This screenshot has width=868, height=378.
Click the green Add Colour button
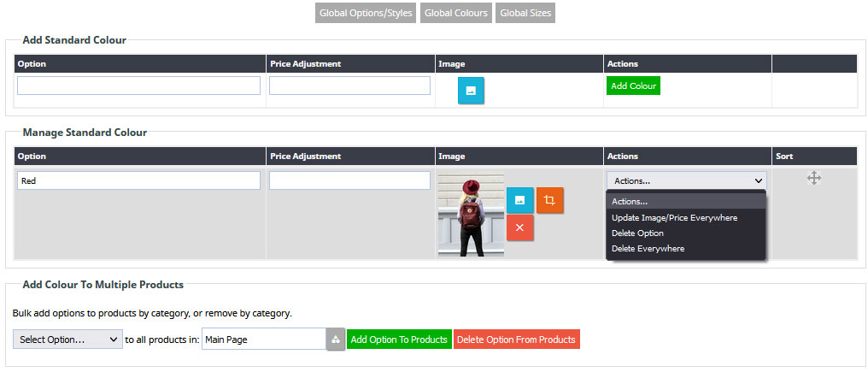click(x=633, y=86)
